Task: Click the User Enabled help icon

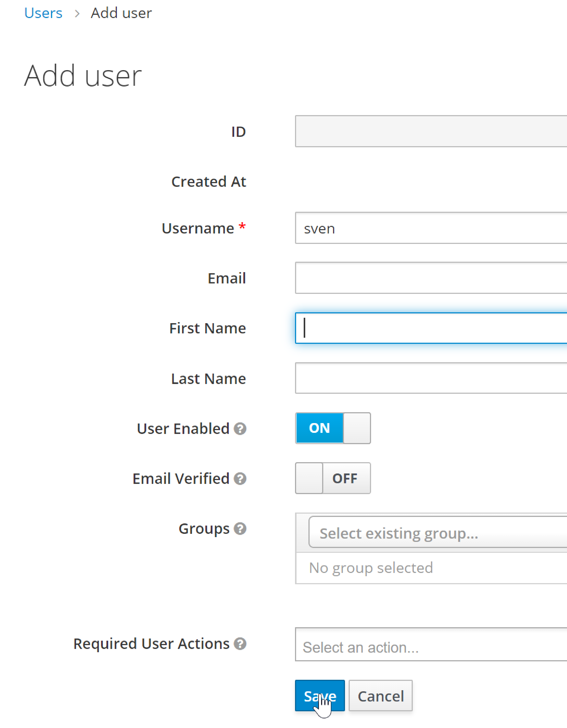Action: [x=240, y=429]
